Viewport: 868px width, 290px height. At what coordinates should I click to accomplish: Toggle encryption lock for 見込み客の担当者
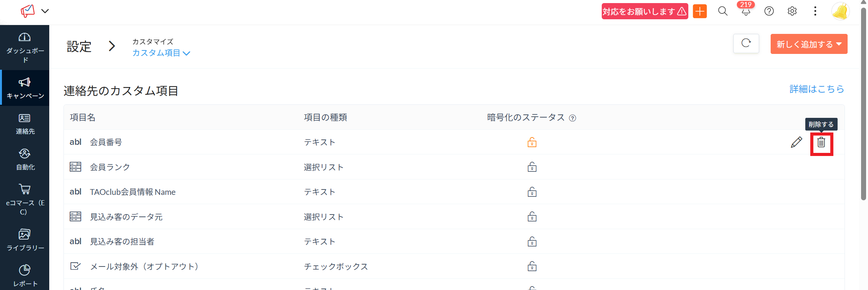click(532, 242)
